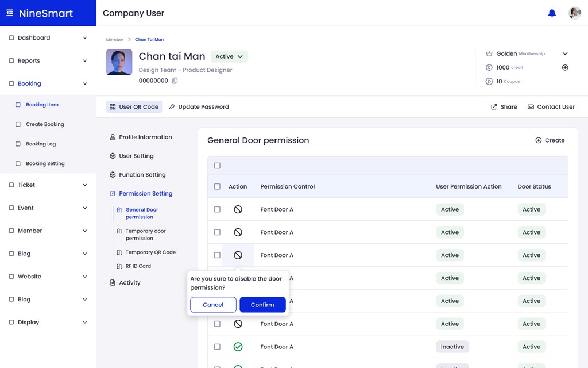Cancel the disable door permission prompt

pos(213,305)
